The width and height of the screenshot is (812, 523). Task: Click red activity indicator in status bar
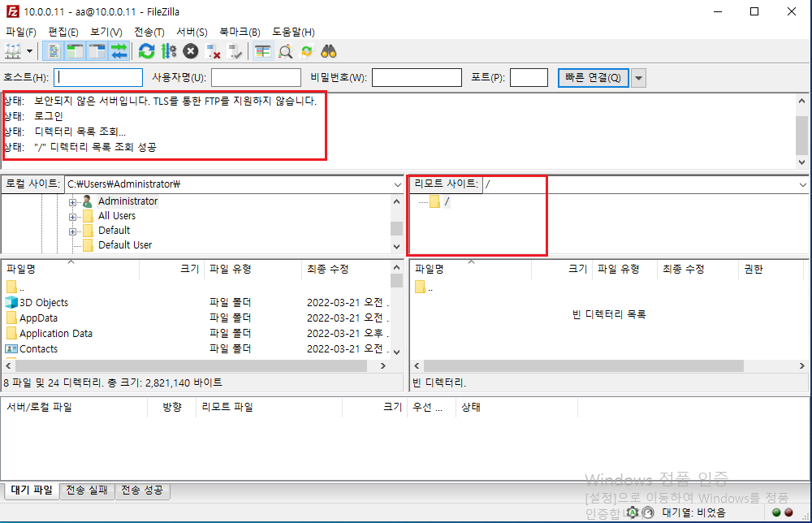coord(788,512)
